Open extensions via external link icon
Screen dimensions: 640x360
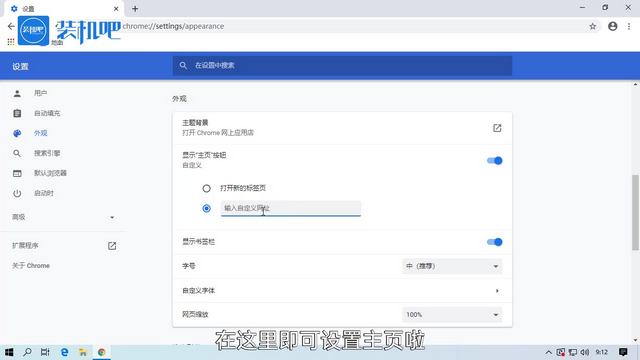(112, 246)
